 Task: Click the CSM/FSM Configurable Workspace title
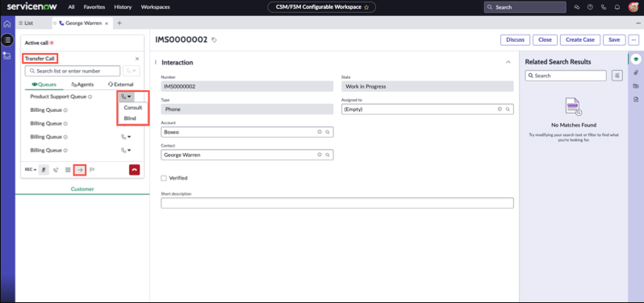click(x=318, y=7)
